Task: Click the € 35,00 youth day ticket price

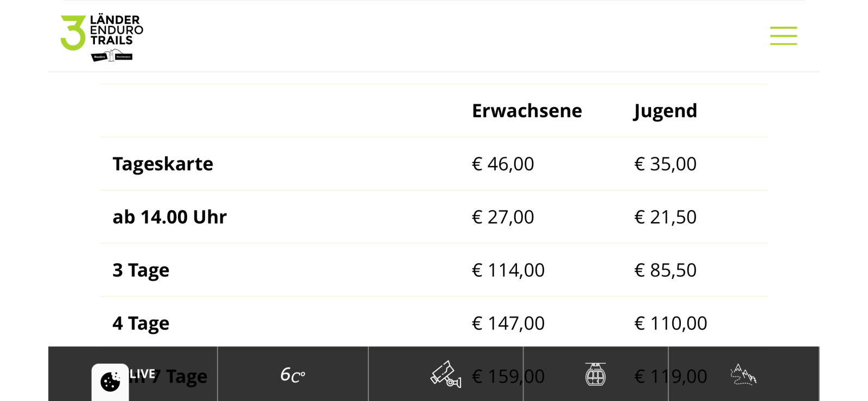Action: (665, 164)
